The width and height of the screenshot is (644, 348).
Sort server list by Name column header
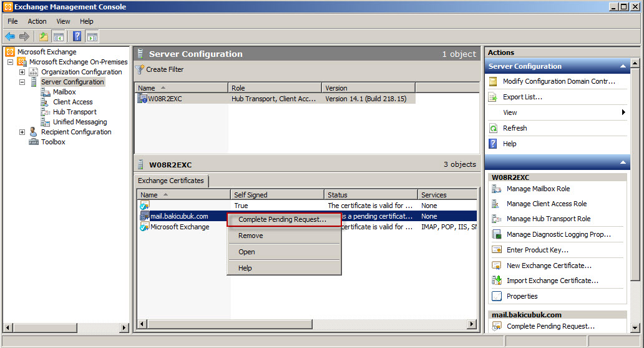pos(181,88)
